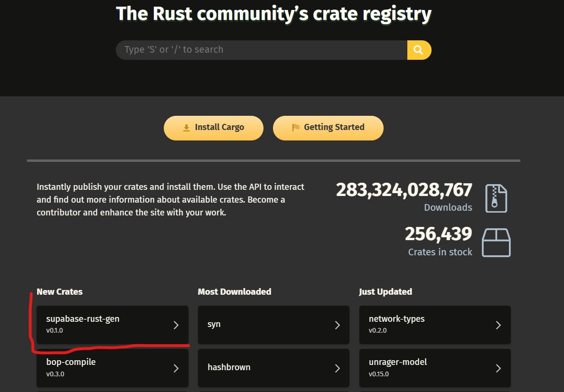Click chevron arrow on syn card
Image resolution: width=564 pixels, height=392 pixels.
(x=337, y=325)
